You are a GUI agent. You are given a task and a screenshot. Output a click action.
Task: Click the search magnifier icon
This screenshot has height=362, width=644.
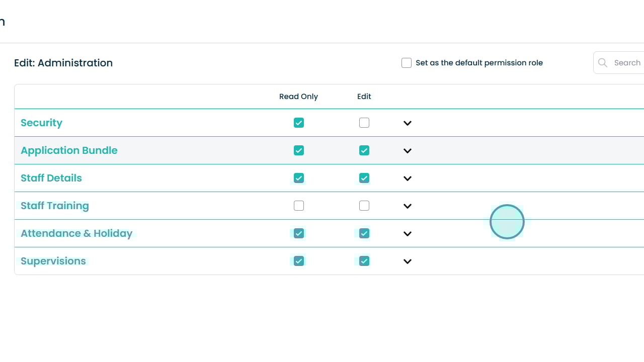click(603, 63)
